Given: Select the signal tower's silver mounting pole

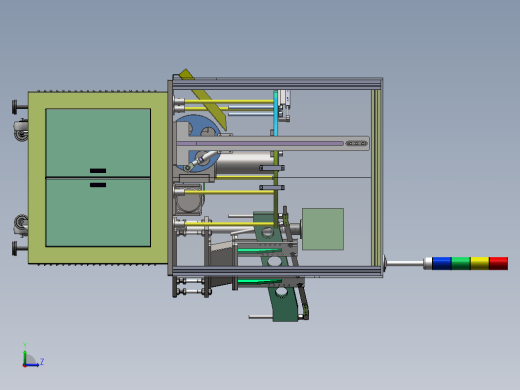Looking at the screenshot, I should [405, 263].
